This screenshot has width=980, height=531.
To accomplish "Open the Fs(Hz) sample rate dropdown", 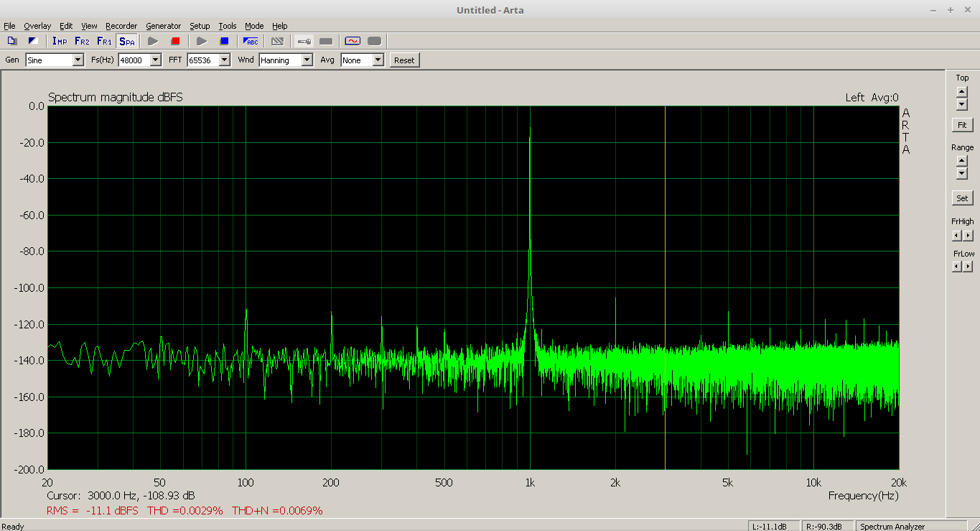I will (x=156, y=60).
